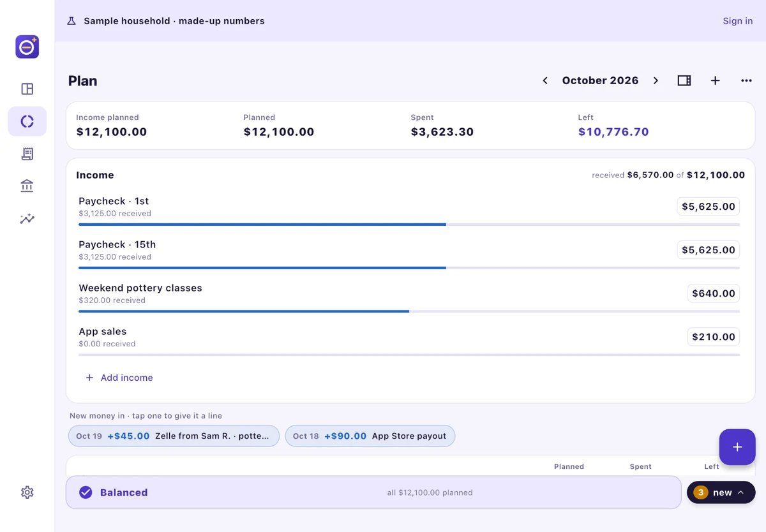Image resolution: width=766 pixels, height=532 pixels.
Task: Click '$320.00 received' text
Action: coord(112,300)
